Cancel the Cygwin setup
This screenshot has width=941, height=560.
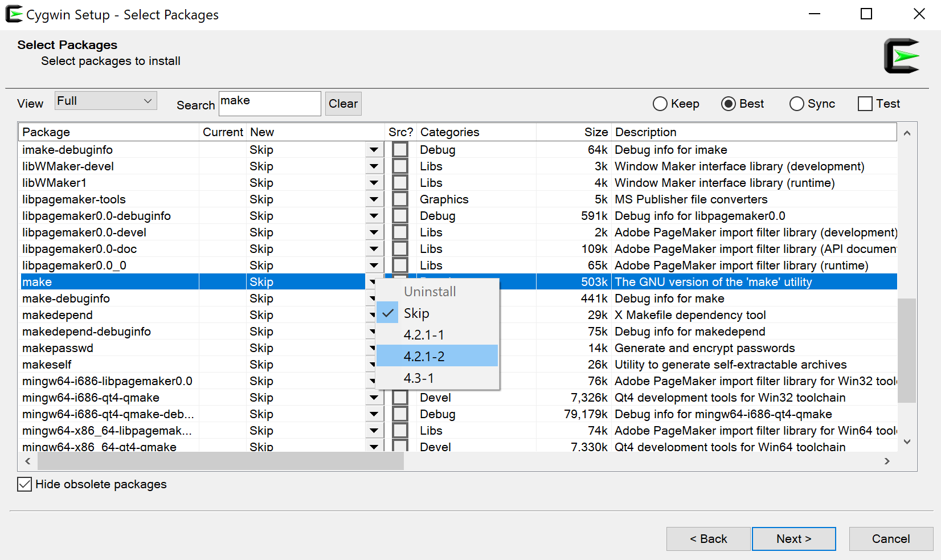(890, 538)
